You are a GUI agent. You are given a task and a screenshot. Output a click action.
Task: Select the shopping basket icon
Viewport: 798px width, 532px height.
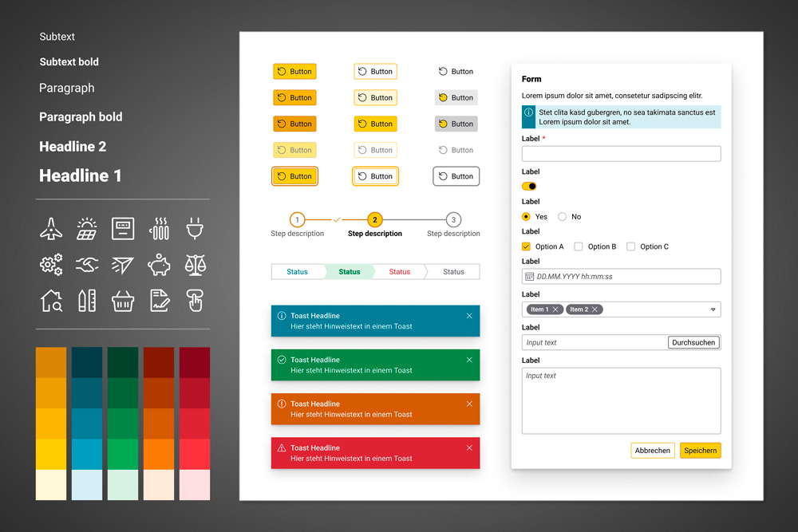tap(123, 301)
